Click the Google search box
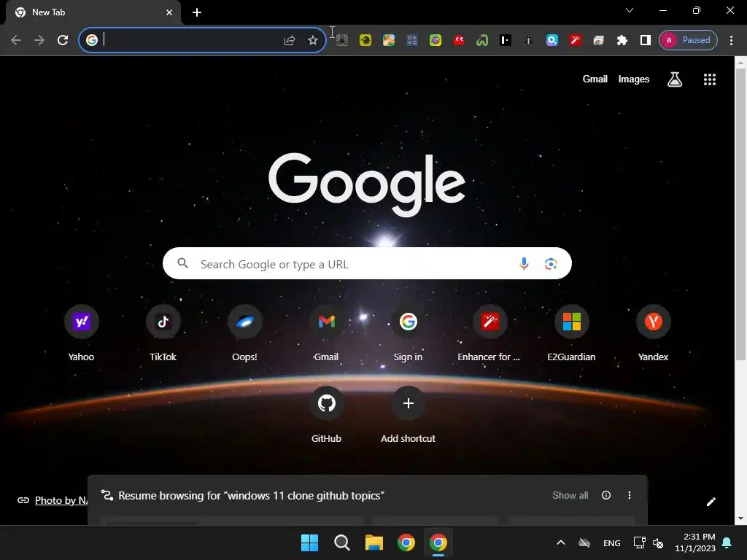747x560 pixels. pyautogui.click(x=367, y=263)
